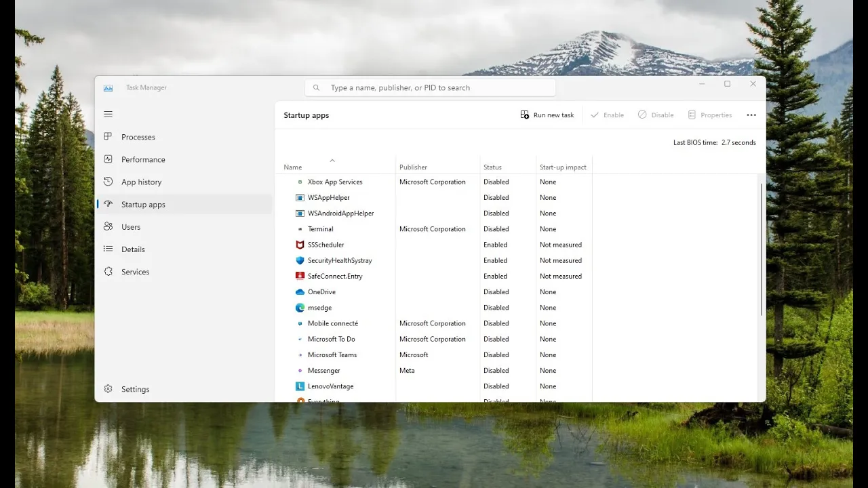Switch to App history

pyautogui.click(x=183, y=182)
